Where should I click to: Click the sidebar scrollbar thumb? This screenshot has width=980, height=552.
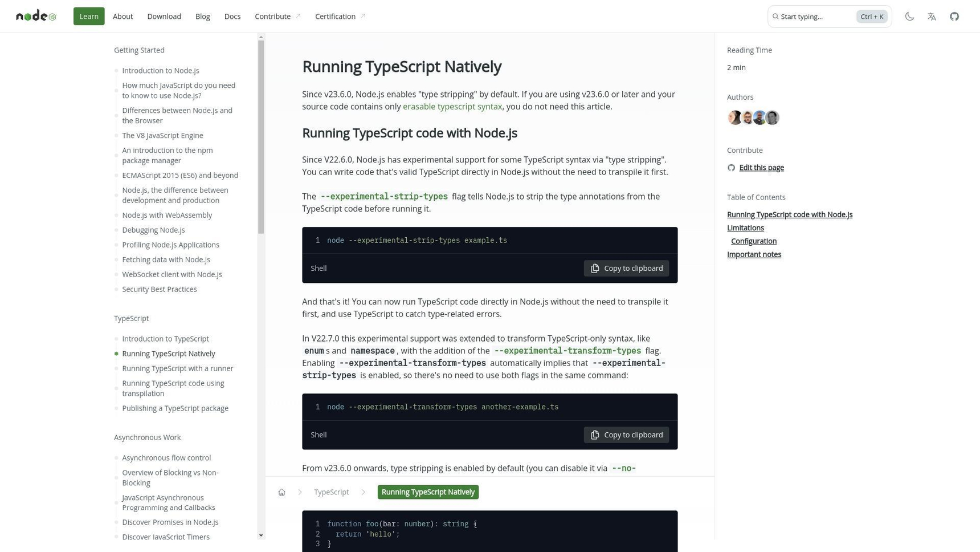click(261, 137)
